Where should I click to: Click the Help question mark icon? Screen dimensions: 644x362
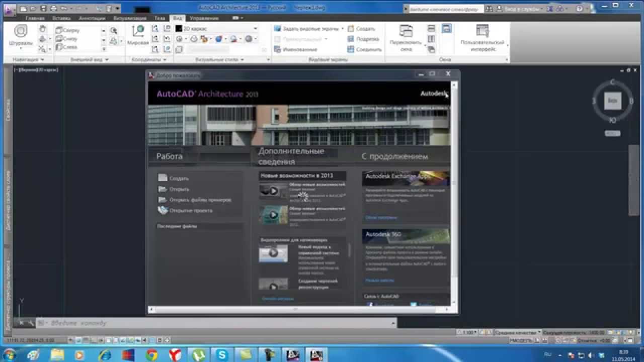[579, 9]
